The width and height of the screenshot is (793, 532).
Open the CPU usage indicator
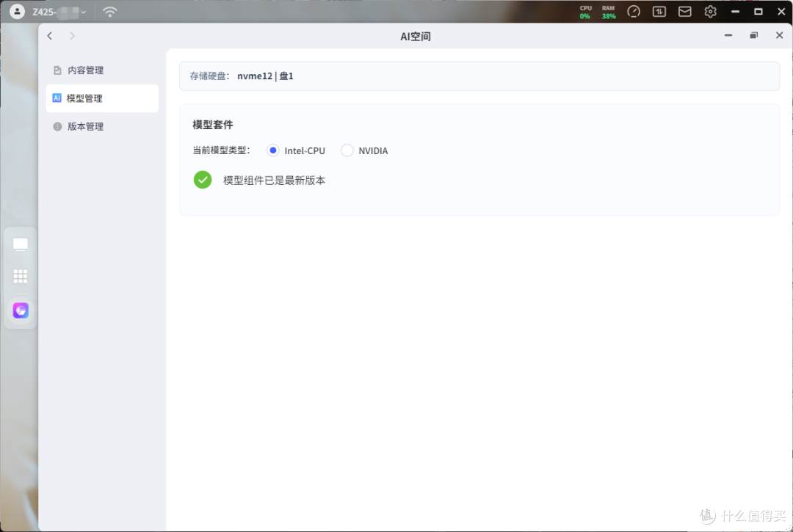(586, 12)
